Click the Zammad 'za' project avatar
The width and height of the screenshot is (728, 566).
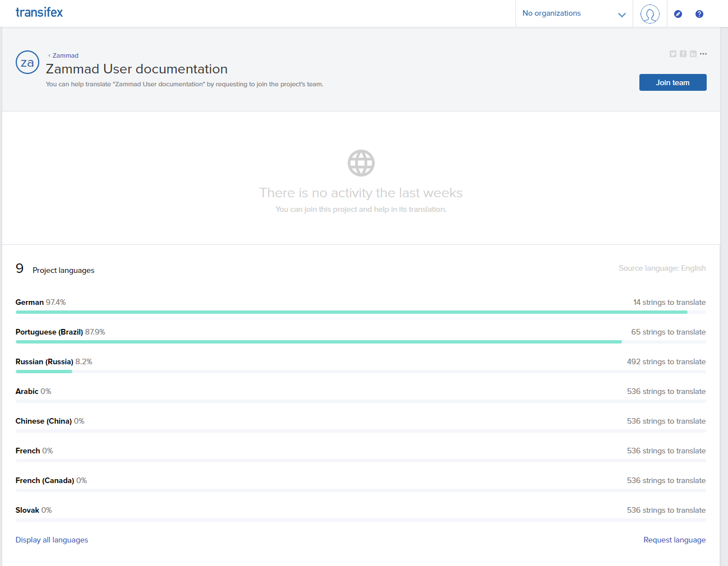point(27,62)
